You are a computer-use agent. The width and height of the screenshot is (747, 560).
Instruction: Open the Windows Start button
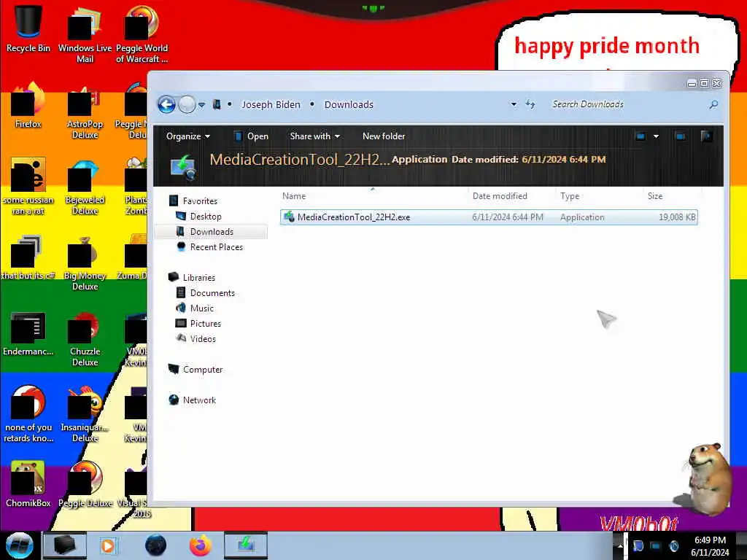click(20, 545)
